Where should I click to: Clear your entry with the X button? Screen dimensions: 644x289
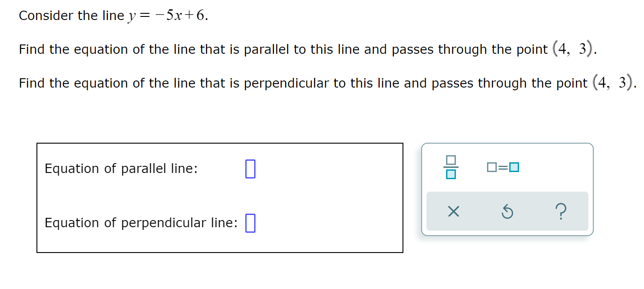click(x=453, y=211)
